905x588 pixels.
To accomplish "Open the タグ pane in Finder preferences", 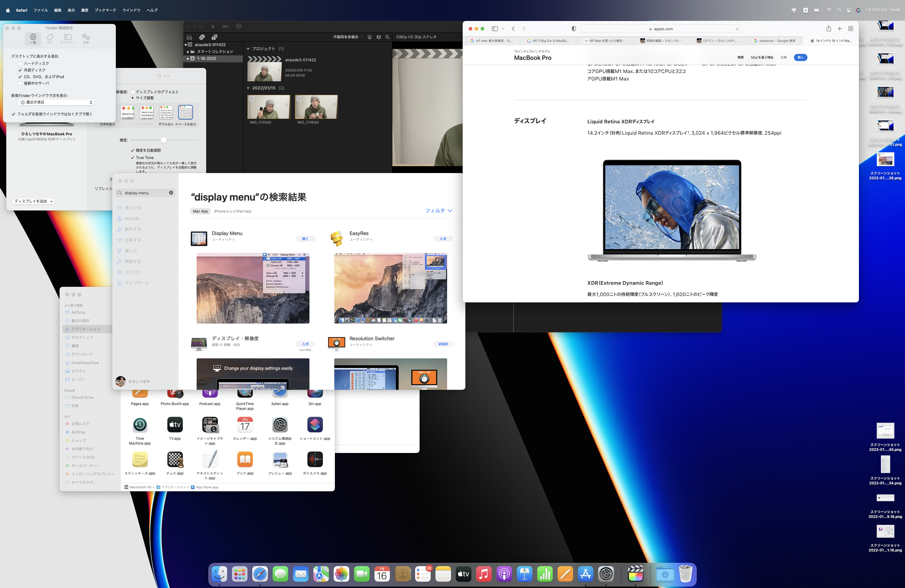I will [50, 38].
